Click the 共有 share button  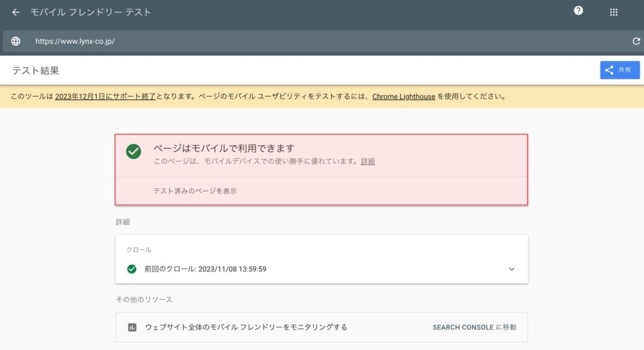coord(619,70)
